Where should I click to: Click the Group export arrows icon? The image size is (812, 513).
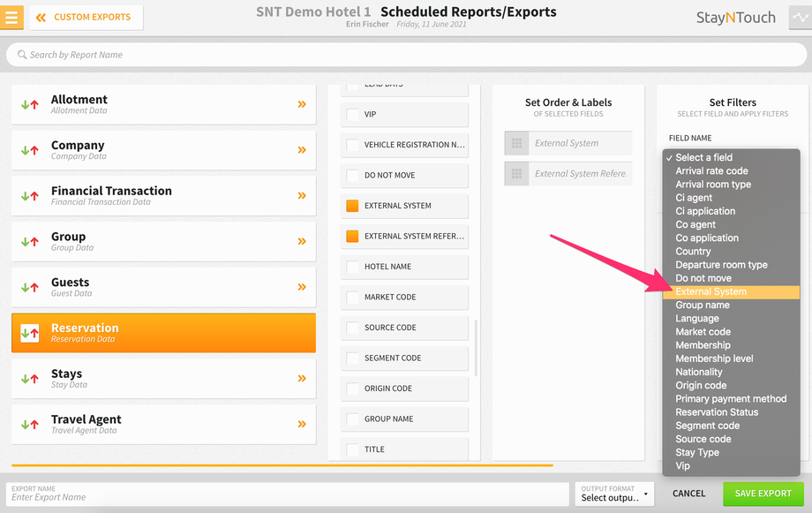pyautogui.click(x=30, y=241)
